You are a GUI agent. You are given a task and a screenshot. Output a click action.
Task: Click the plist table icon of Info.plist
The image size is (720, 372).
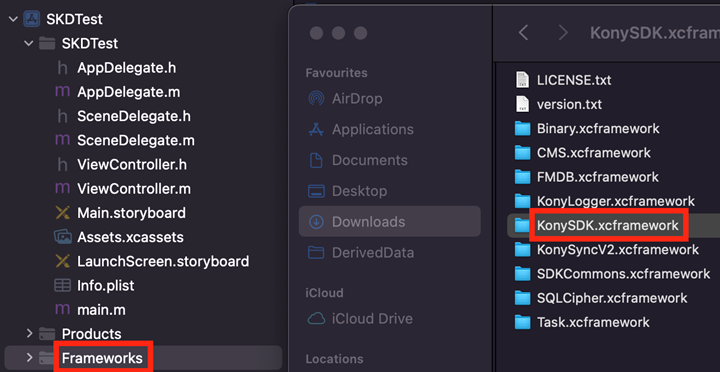[x=62, y=286]
